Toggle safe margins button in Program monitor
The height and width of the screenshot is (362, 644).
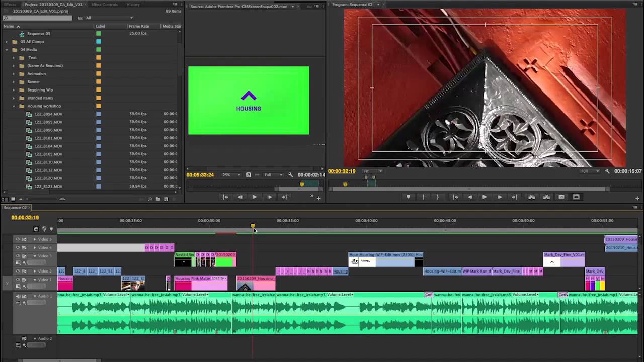(576, 197)
